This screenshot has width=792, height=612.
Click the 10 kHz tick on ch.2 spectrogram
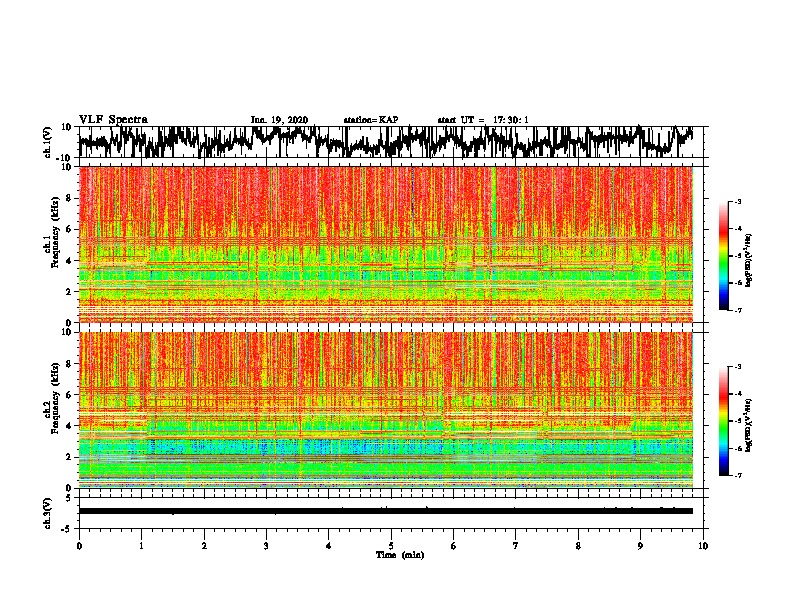pyautogui.click(x=67, y=332)
